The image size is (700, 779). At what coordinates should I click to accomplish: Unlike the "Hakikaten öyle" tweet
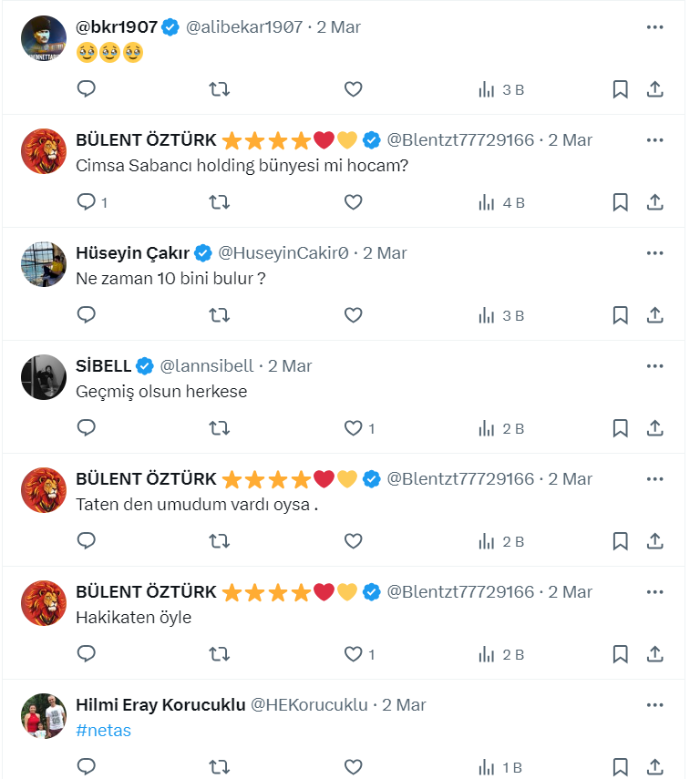point(354,654)
